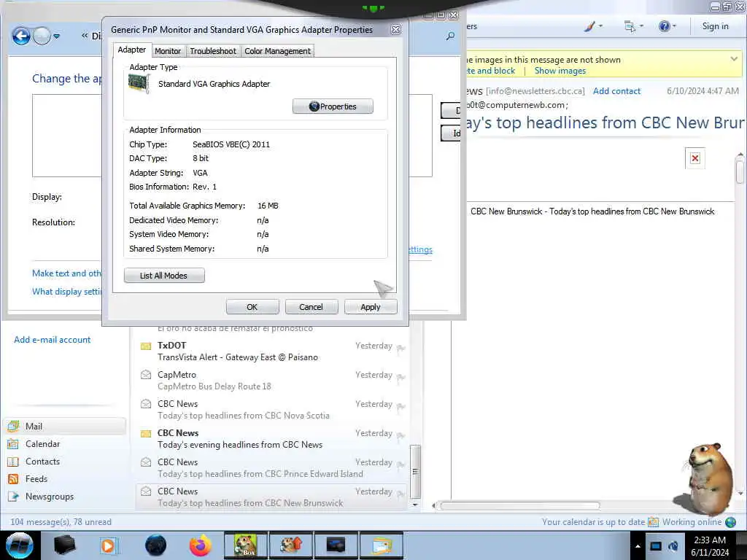Click unread envelope icon of TxDOT message
This screenshot has height=560, width=747.
point(146,346)
